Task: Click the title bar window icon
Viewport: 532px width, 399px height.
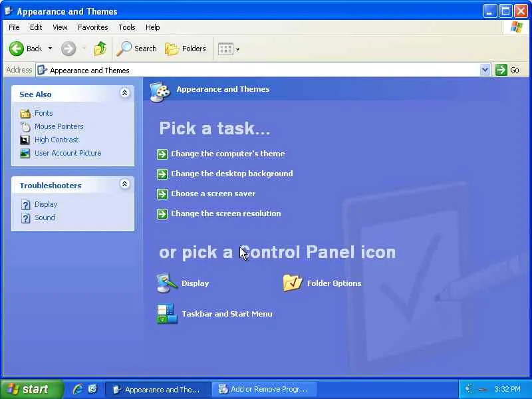Action: [9, 11]
